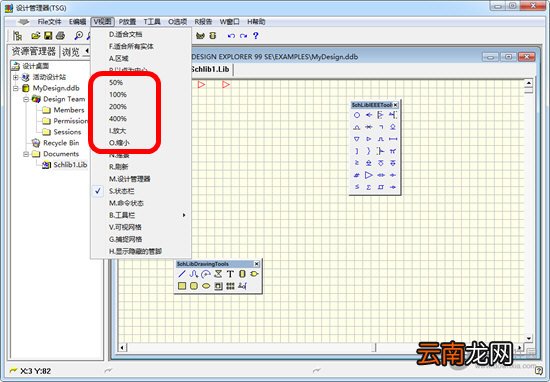Screen dimensions: 550x382
Task: Select the down-pointing triangle IEEE symbol
Action: (x=357, y=139)
